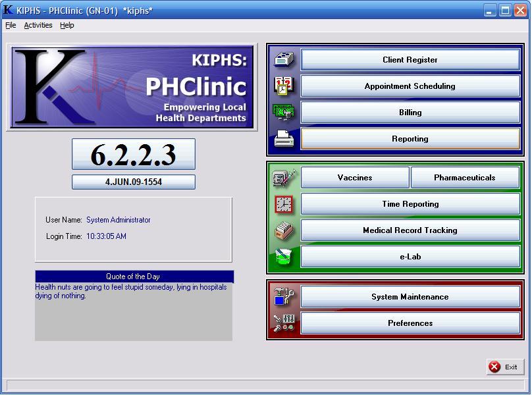Click the status bar at window bottom
Viewport: 532px width, 395px height.
tap(265, 385)
